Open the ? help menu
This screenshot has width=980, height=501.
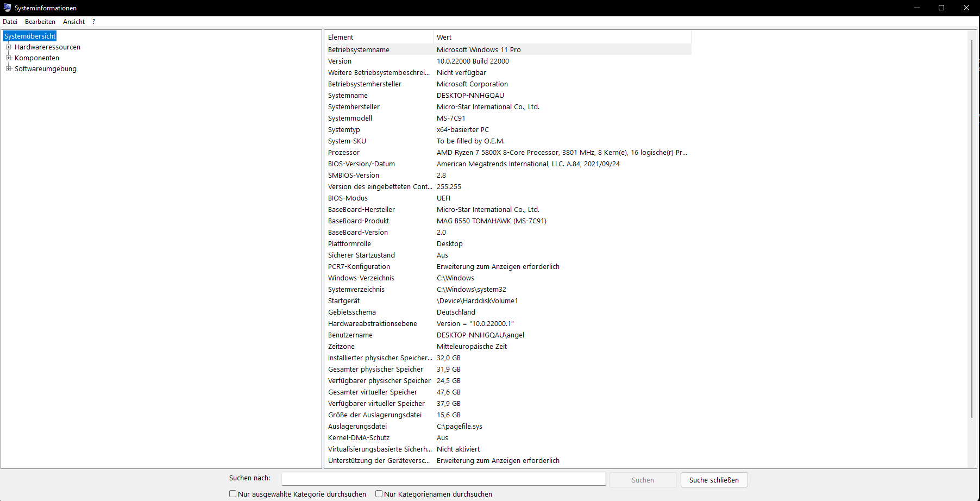[93, 22]
